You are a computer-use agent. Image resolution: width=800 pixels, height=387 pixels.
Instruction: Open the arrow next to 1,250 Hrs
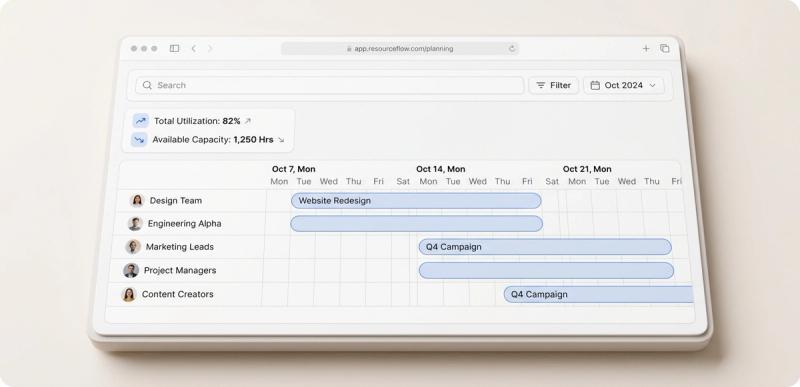pyautogui.click(x=281, y=140)
